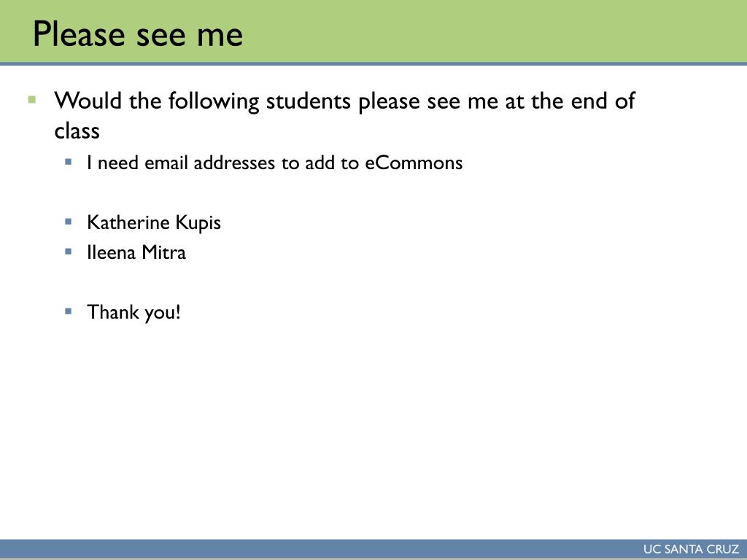Click the word 'Mitra' in the list

pos(164,252)
